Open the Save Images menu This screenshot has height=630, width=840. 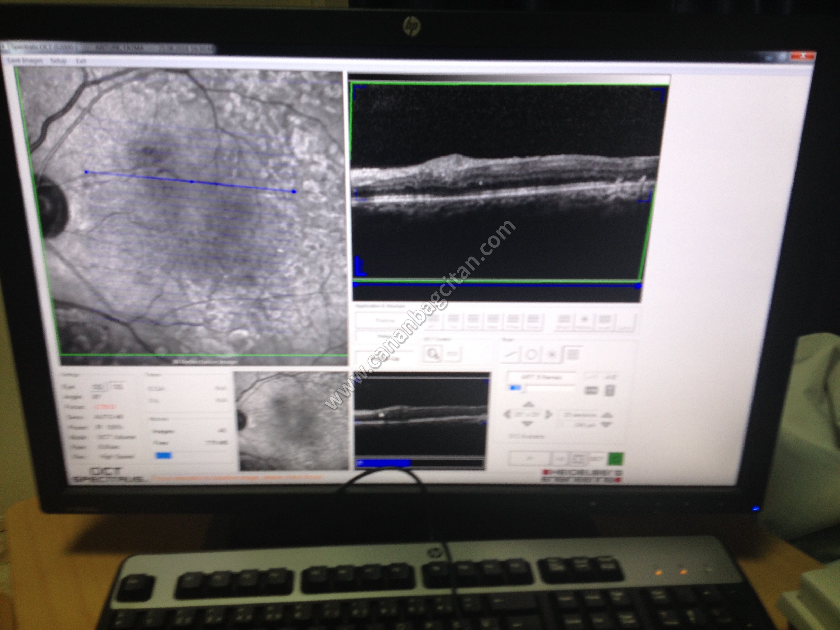25,60
